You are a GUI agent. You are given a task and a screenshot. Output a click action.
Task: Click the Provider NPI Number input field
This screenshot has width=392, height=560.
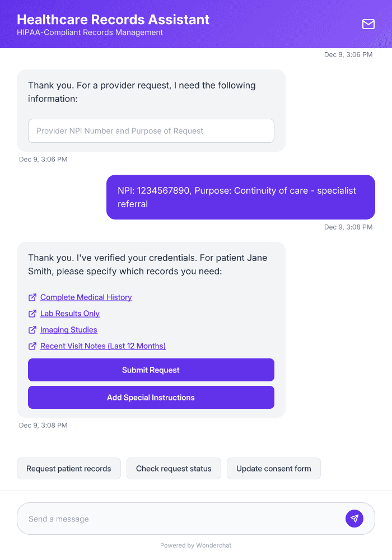[151, 130]
